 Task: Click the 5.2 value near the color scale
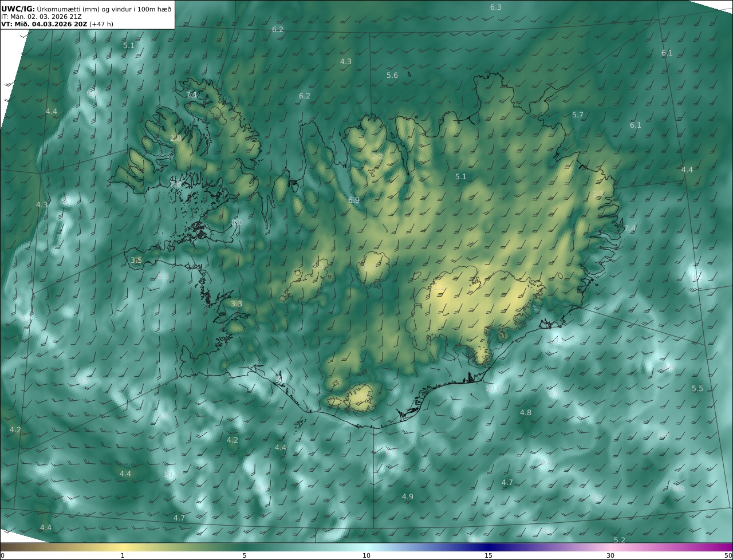[x=620, y=540]
